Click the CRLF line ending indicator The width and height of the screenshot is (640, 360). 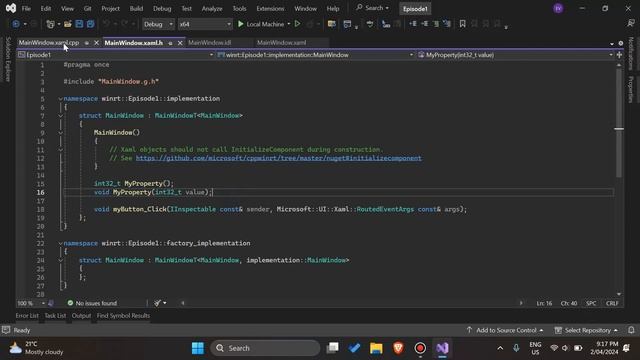click(612, 303)
